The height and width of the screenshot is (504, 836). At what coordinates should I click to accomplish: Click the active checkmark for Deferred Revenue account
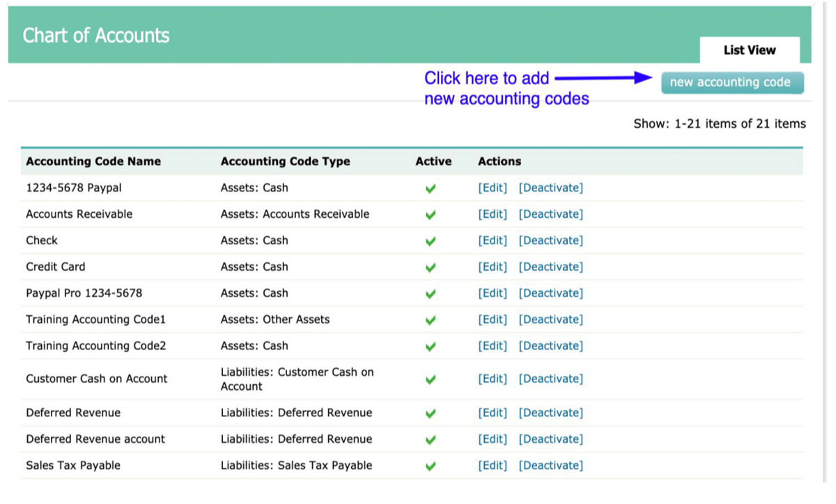pos(431,440)
